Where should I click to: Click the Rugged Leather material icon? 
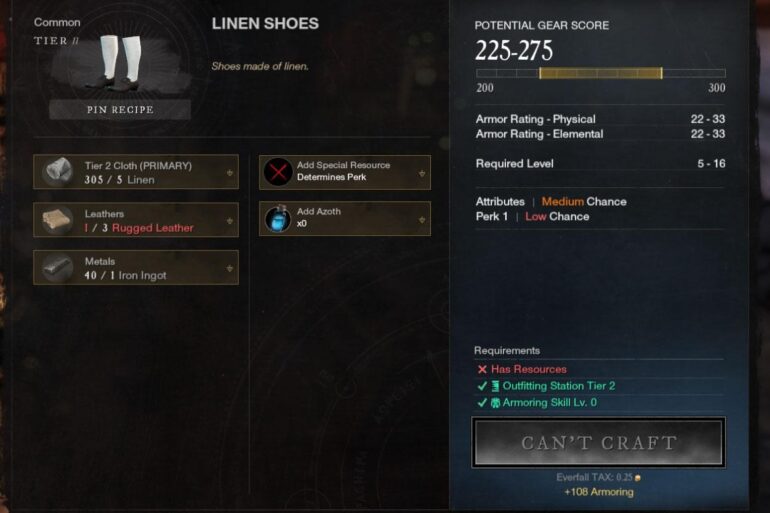click(57, 219)
